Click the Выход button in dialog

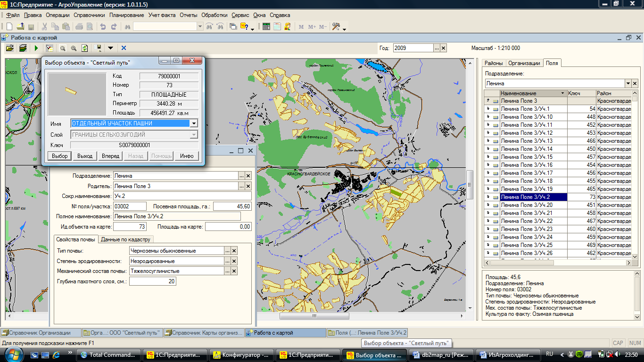point(85,156)
